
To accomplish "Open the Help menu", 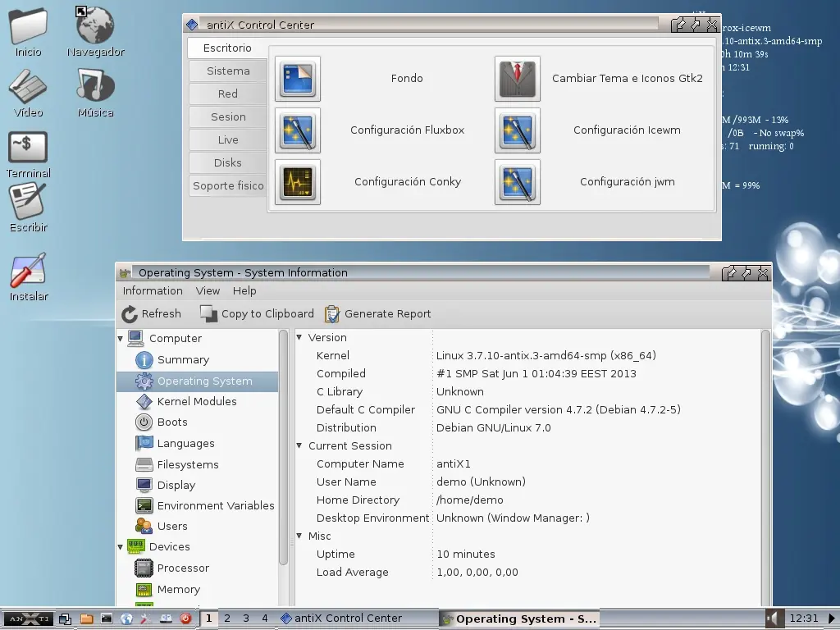I will pos(244,291).
